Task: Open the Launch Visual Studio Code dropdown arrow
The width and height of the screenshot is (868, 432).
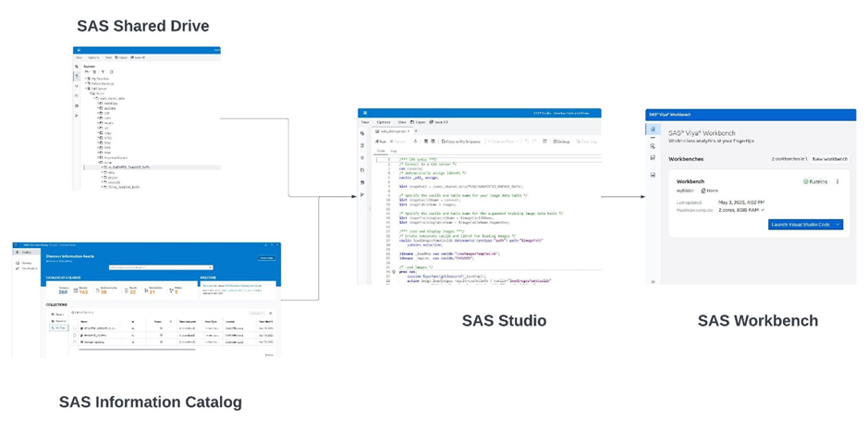Action: coord(837,225)
